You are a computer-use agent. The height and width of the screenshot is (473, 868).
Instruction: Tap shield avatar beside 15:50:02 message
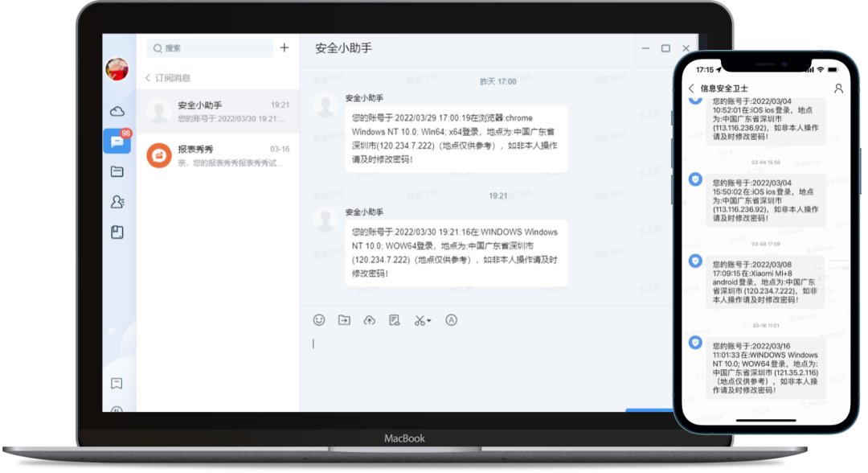point(695,179)
